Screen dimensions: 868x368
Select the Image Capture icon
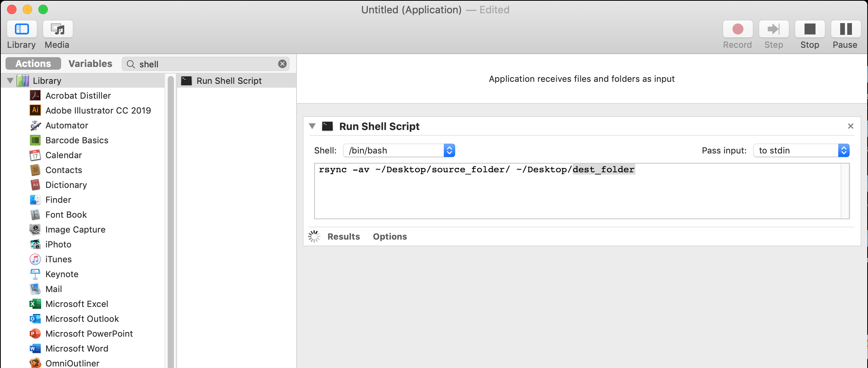pos(35,229)
